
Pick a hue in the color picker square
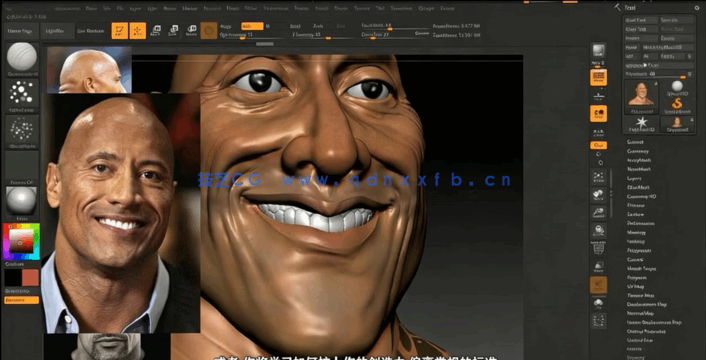click(x=21, y=241)
